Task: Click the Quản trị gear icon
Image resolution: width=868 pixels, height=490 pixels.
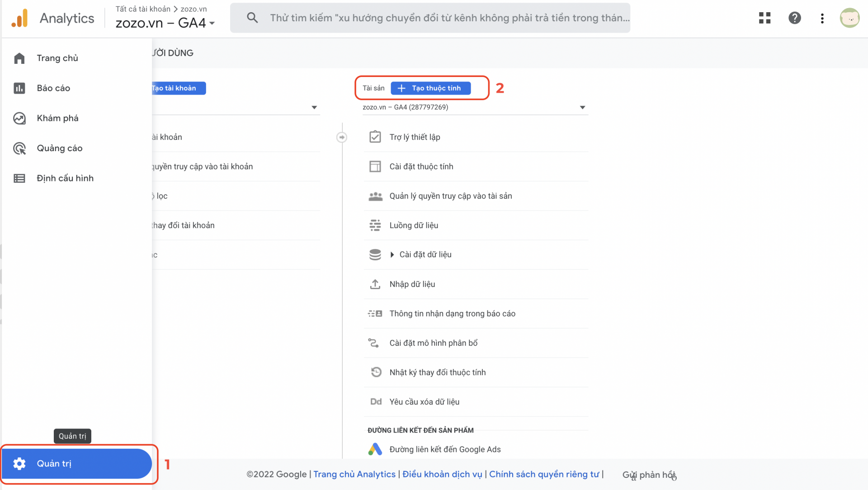Action: [x=19, y=464]
